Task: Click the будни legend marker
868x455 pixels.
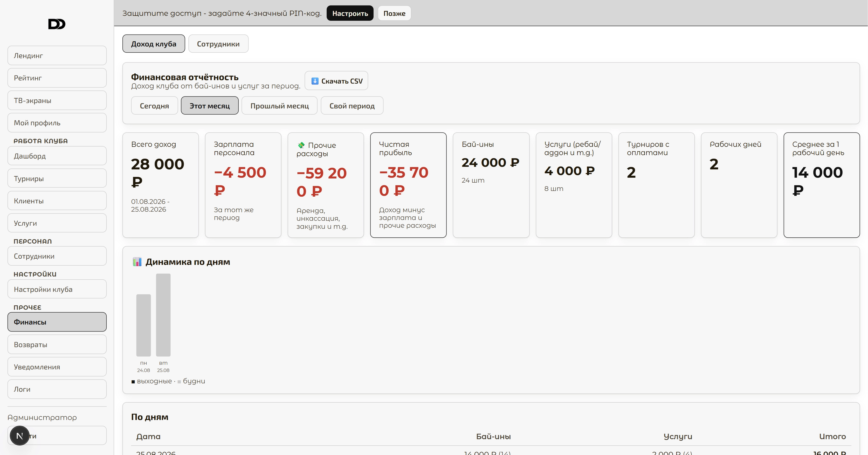Action: [179, 382]
